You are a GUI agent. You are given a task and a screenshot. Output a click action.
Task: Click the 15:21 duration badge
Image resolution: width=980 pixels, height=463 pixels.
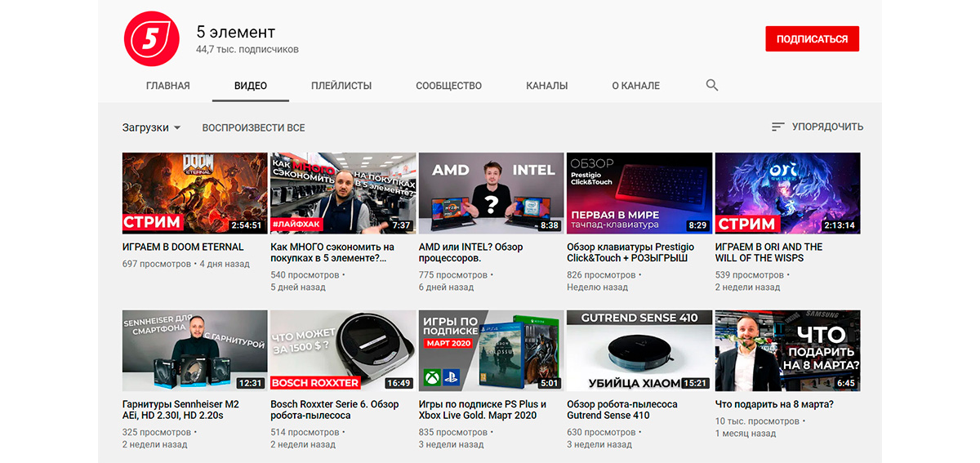(x=696, y=383)
